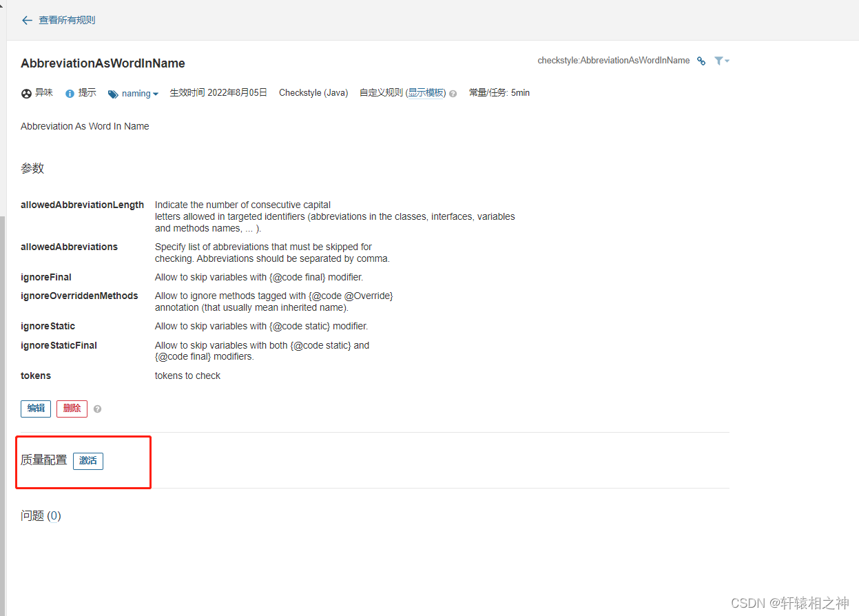859x616 pixels.
Task: Select the rule key checkstyle:AbbreviationAsWordInName
Action: click(613, 60)
